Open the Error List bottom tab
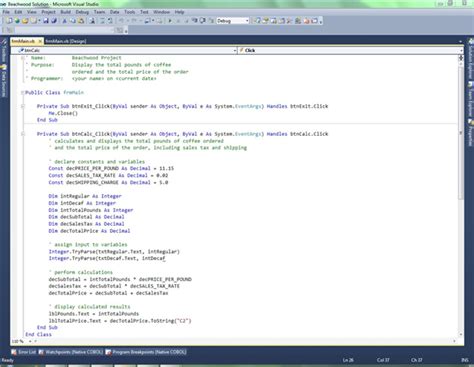Screen dimensions: 474x367 coord(23,352)
